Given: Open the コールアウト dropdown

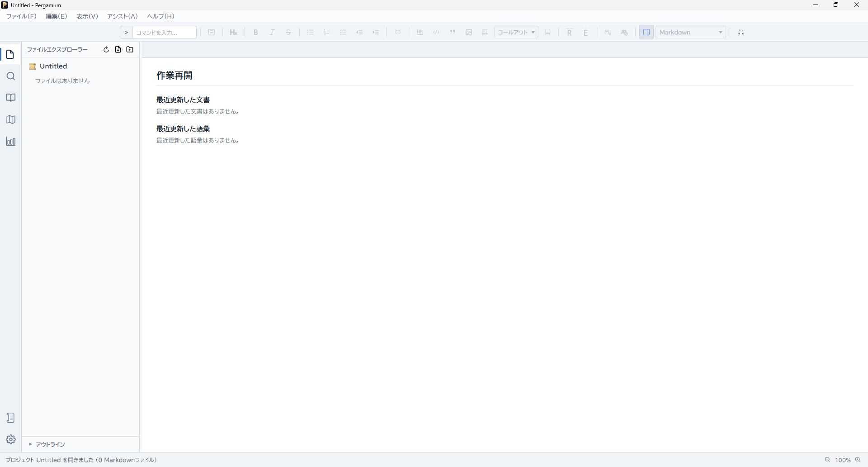Looking at the screenshot, I should [x=516, y=32].
